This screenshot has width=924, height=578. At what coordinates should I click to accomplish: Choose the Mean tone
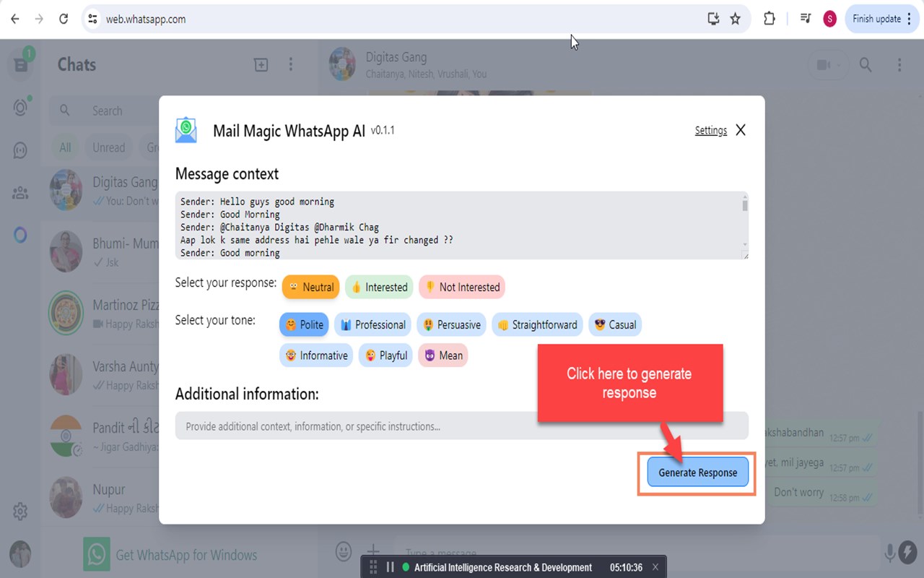tap(443, 355)
